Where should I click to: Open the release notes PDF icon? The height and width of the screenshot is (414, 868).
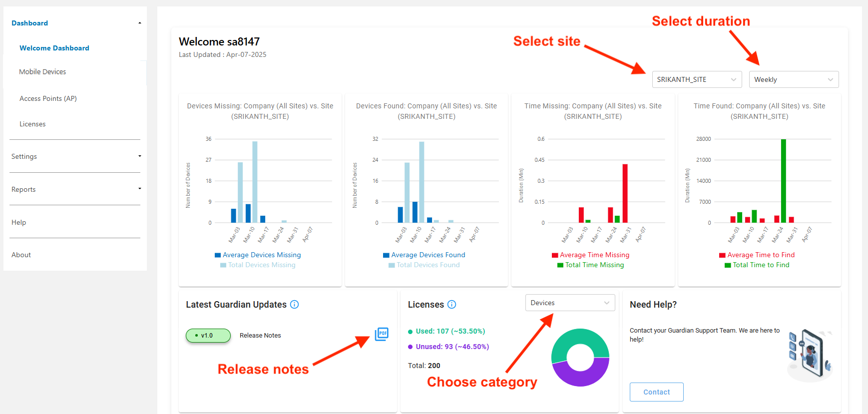382,334
